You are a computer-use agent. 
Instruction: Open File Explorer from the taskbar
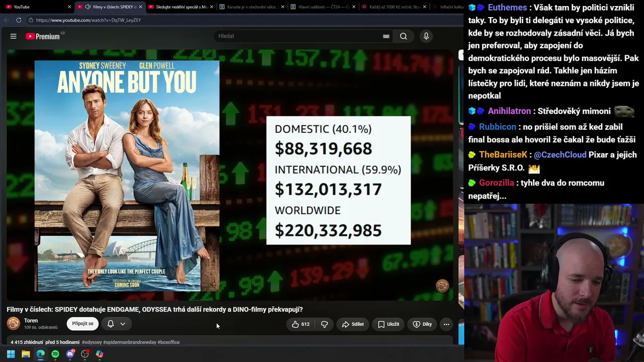pyautogui.click(x=26, y=354)
